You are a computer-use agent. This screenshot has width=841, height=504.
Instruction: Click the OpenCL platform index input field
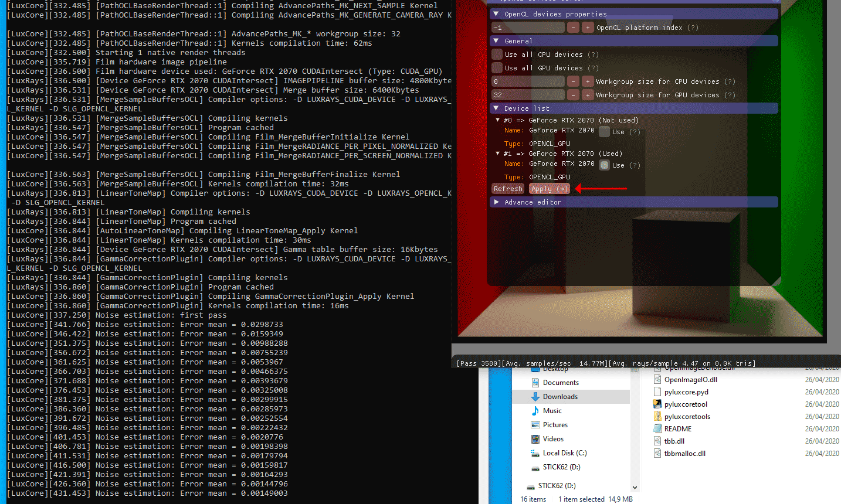[528, 28]
